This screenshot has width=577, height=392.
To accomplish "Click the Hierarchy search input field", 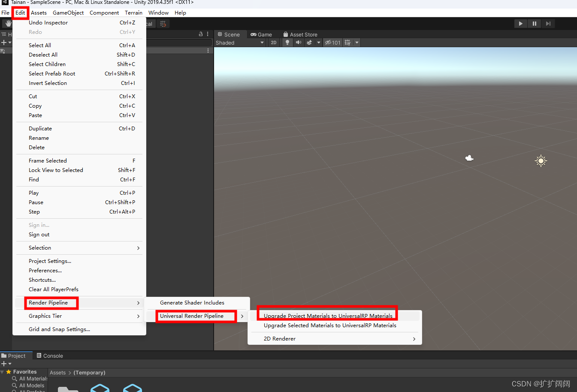I will [180, 42].
